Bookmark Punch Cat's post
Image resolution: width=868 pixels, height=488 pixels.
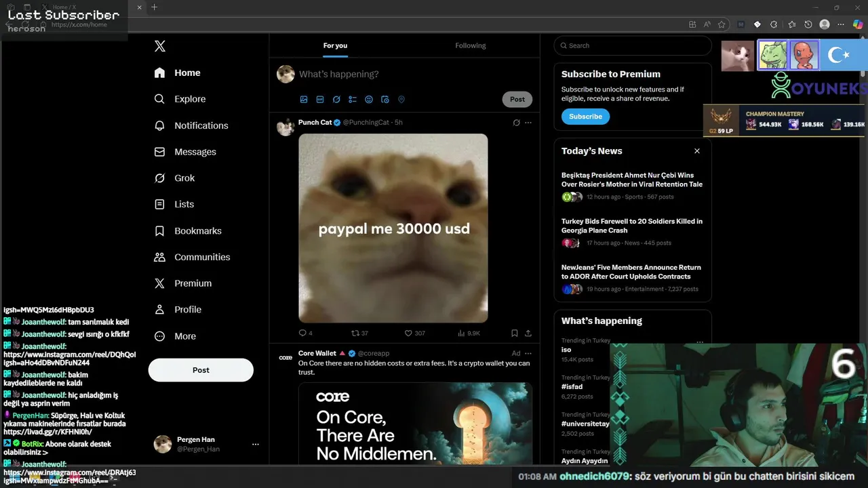click(x=515, y=333)
